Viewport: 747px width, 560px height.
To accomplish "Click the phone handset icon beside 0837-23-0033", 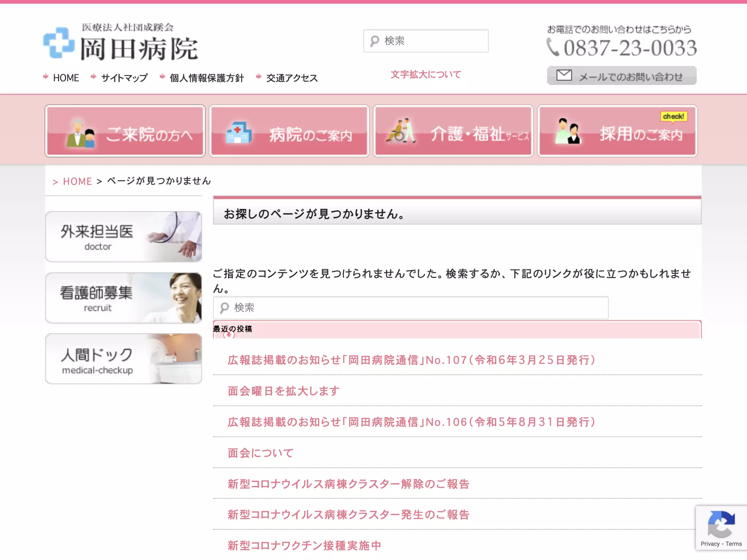I will point(553,47).
